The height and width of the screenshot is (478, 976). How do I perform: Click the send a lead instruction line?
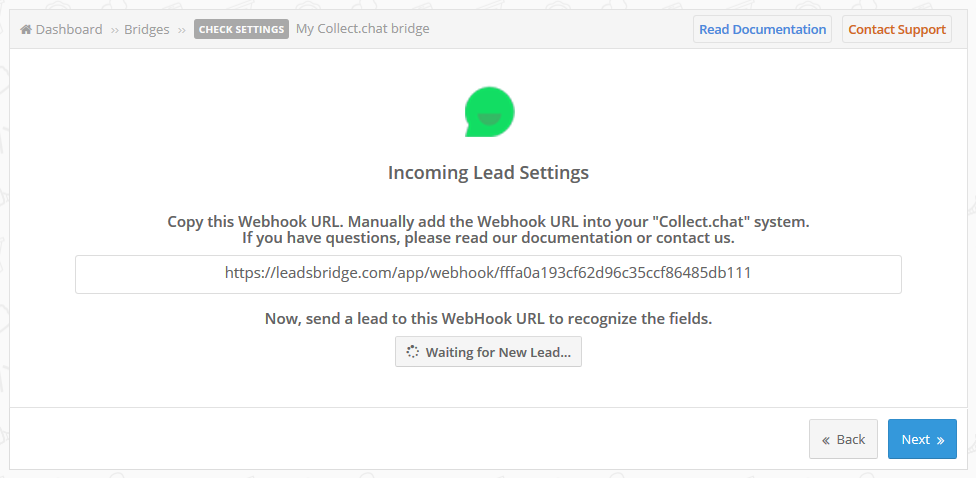489,319
